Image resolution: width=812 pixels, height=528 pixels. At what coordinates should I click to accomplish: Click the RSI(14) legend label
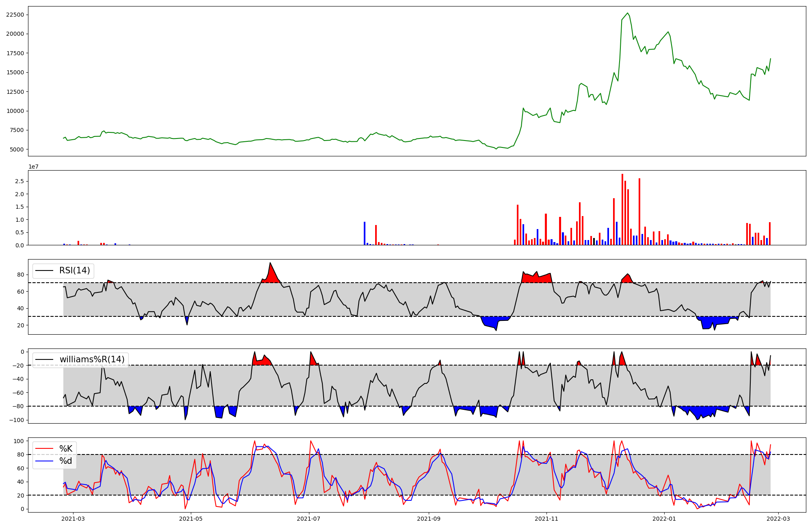coord(75,270)
